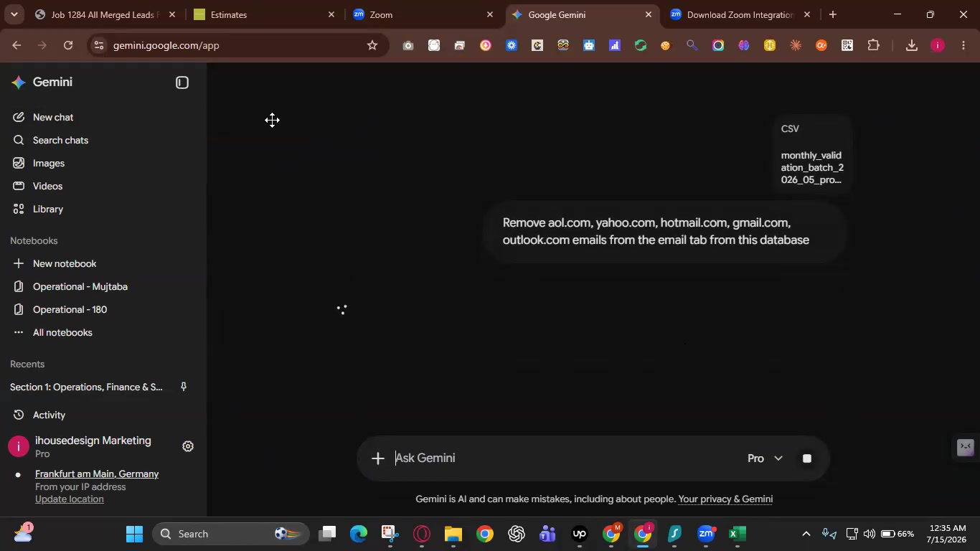980x551 pixels.
Task: Switch to the Zoom browser tab
Action: [x=423, y=14]
